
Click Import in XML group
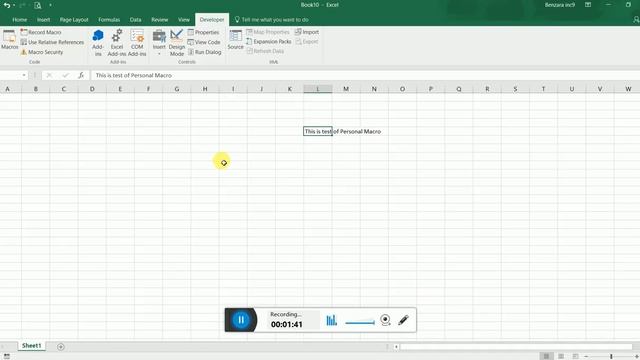tap(307, 32)
